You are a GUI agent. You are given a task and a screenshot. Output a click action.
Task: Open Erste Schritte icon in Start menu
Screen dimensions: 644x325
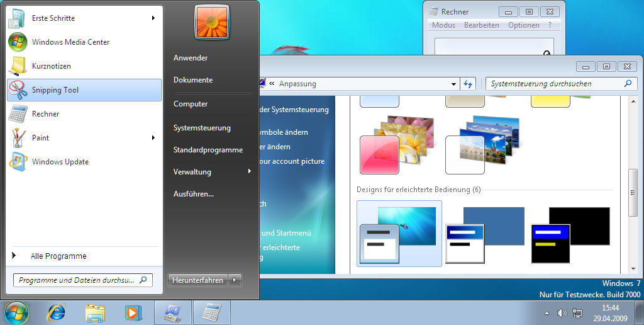coord(18,18)
